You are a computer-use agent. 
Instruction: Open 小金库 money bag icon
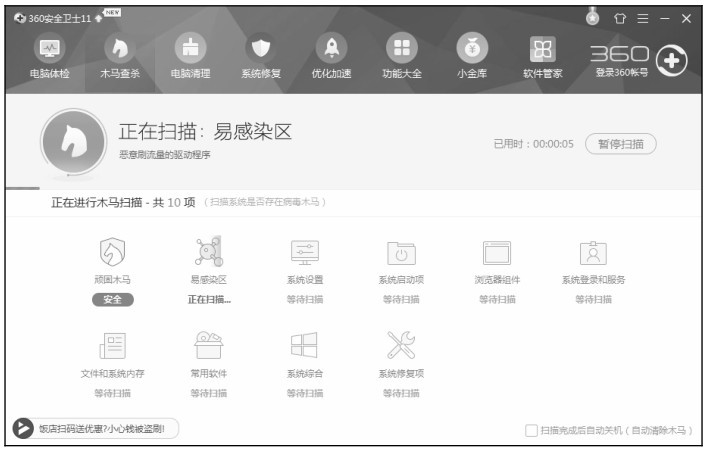[x=472, y=49]
